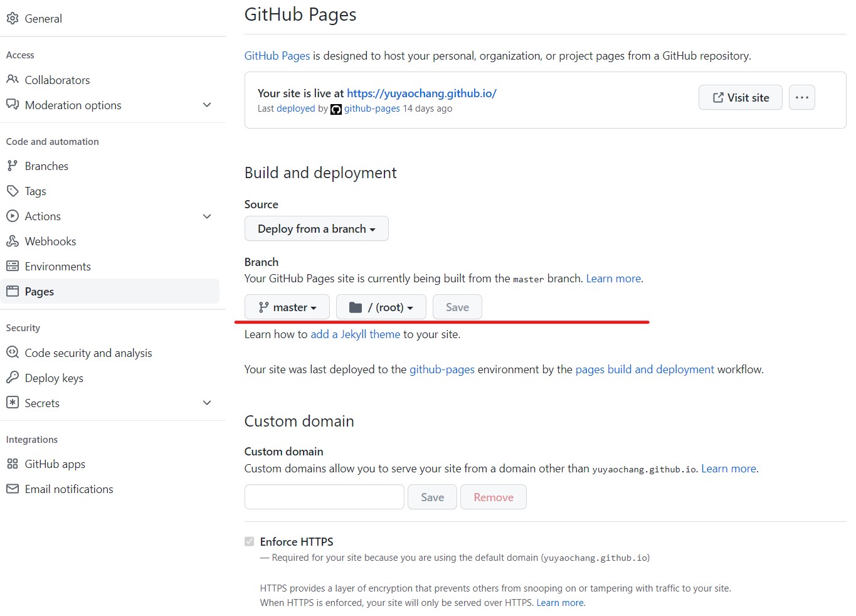Click the Tags label icon

12,191
